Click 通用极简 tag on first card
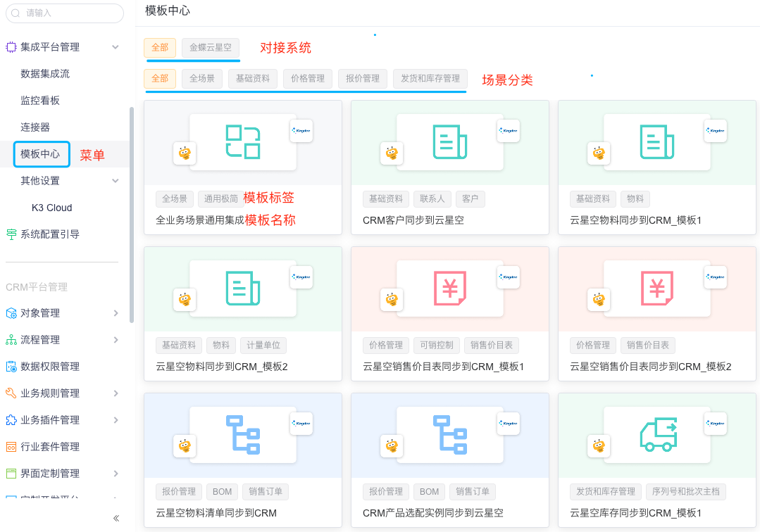The image size is (760, 532). 221,199
